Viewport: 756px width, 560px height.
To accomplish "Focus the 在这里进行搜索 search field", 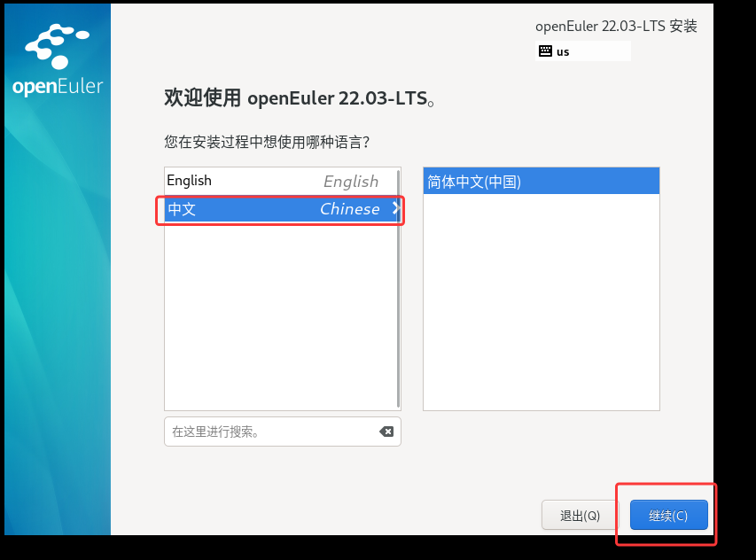I will 283,432.
